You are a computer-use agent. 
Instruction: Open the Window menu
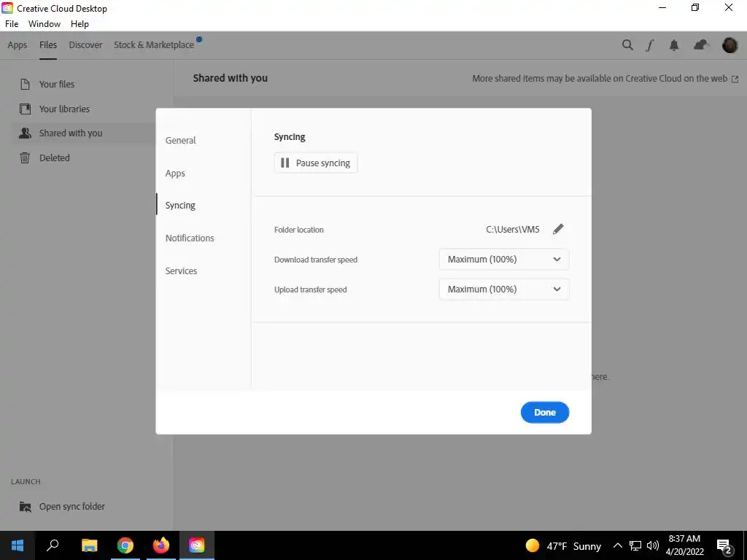pyautogui.click(x=44, y=24)
